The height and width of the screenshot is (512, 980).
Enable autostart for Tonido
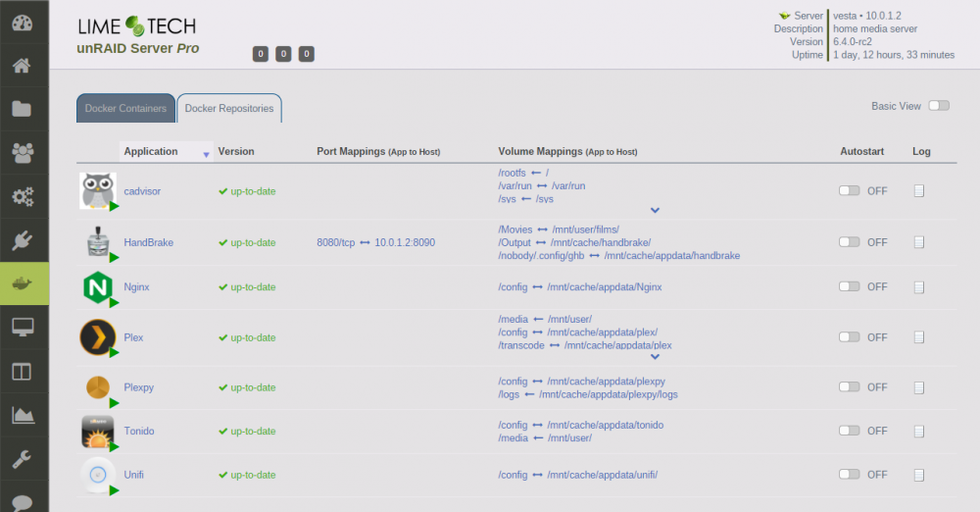coord(850,431)
